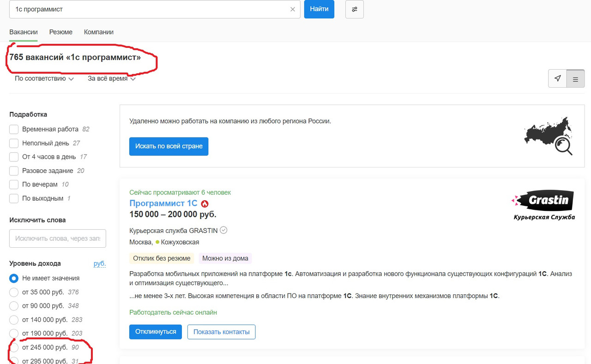This screenshot has height=364, width=591.
Task: Open the 'Вакансии' tab
Action: pos(24,32)
